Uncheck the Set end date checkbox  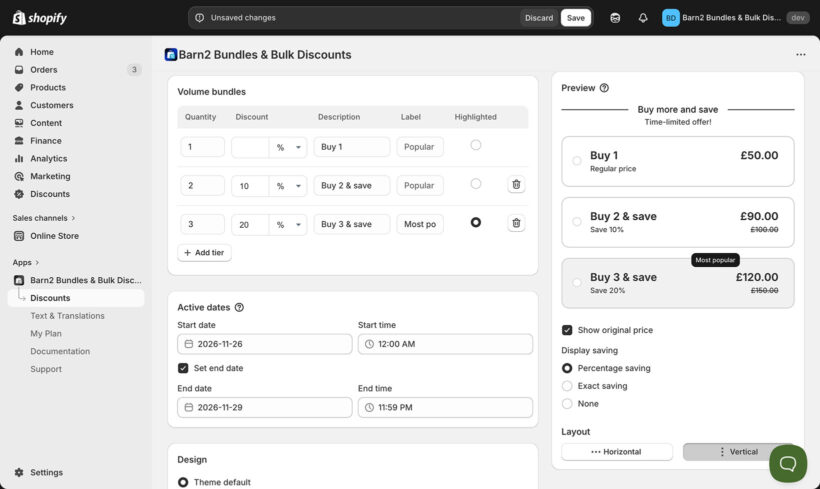[183, 368]
